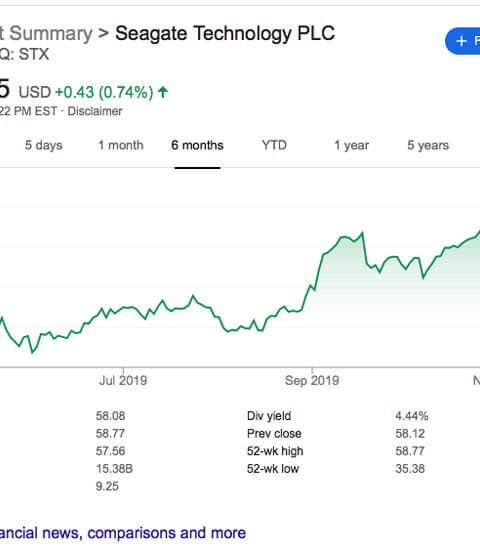Switch to the 1 year view
Image resolution: width=480 pixels, height=550 pixels.
click(351, 145)
